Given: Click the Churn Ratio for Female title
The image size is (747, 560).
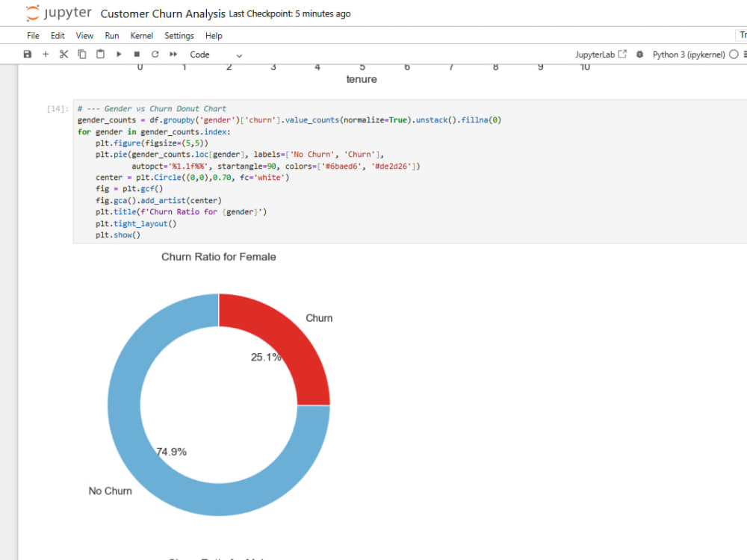Looking at the screenshot, I should coord(219,257).
